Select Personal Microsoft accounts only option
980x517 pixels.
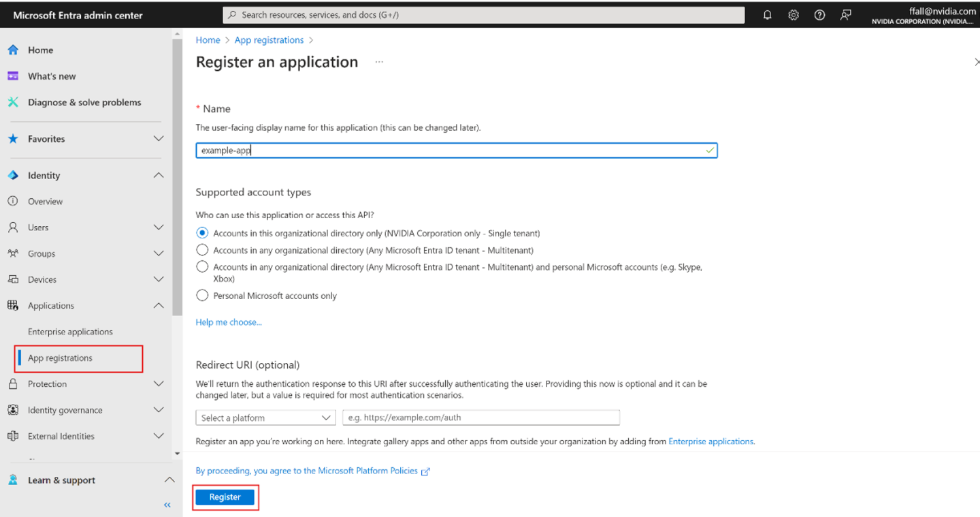pyautogui.click(x=202, y=296)
